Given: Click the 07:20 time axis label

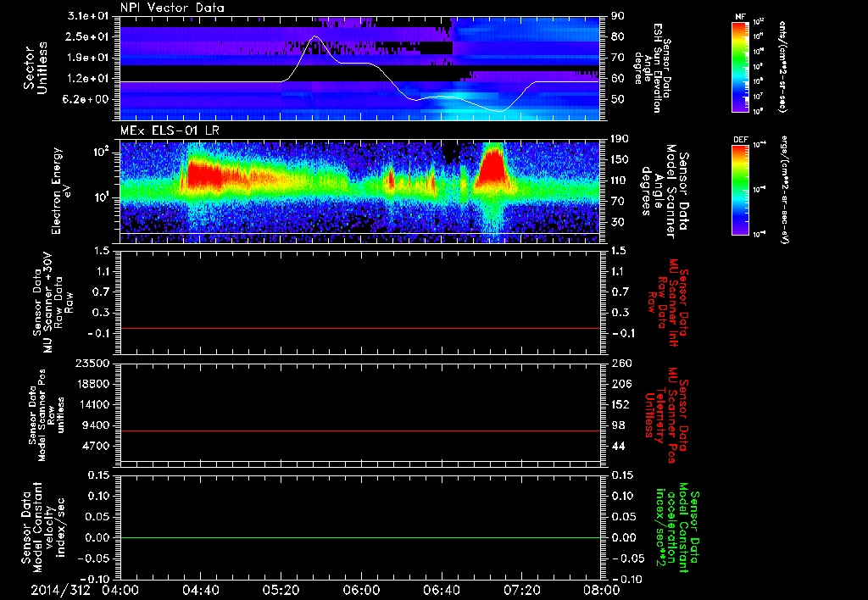Looking at the screenshot, I should click(x=521, y=590).
